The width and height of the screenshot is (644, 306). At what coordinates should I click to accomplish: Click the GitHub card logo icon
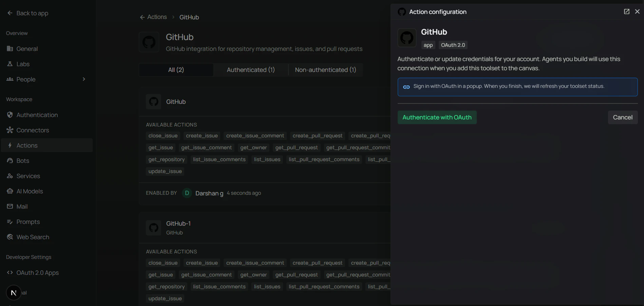point(153,101)
